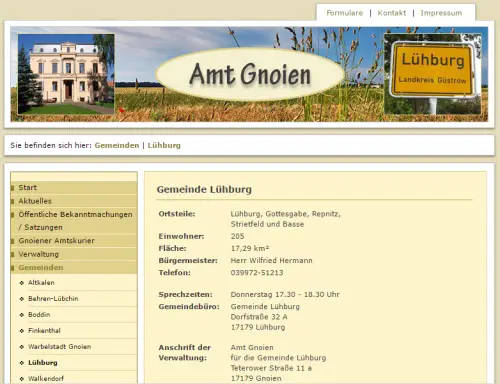Click Lühburg in the breadcrumb
500x384 pixels.
[164, 145]
